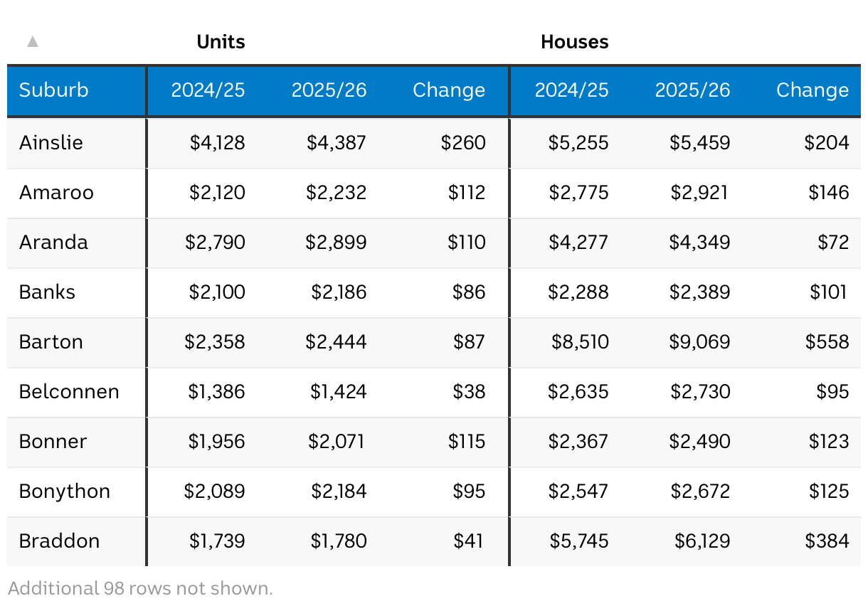The width and height of the screenshot is (868, 606).
Task: Click the Houses group heading
Action: point(574,42)
